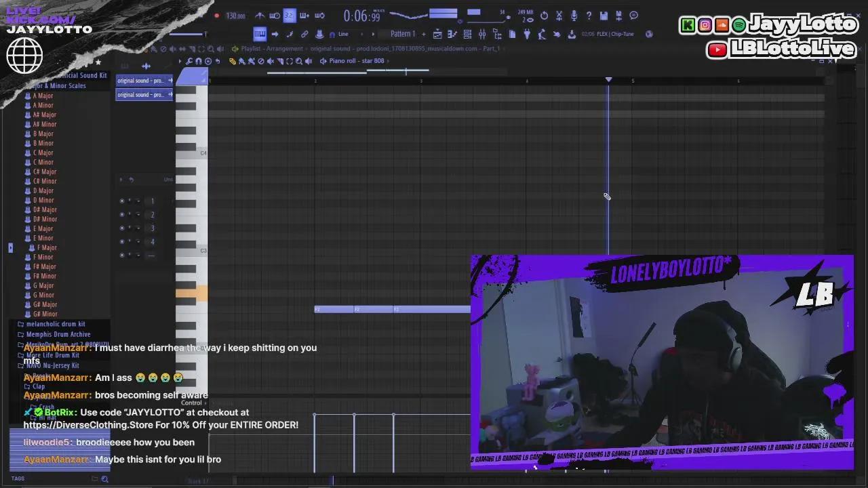Screen dimensions: 868x488
Task: Click the plugin picker plug icon
Action: [527, 34]
